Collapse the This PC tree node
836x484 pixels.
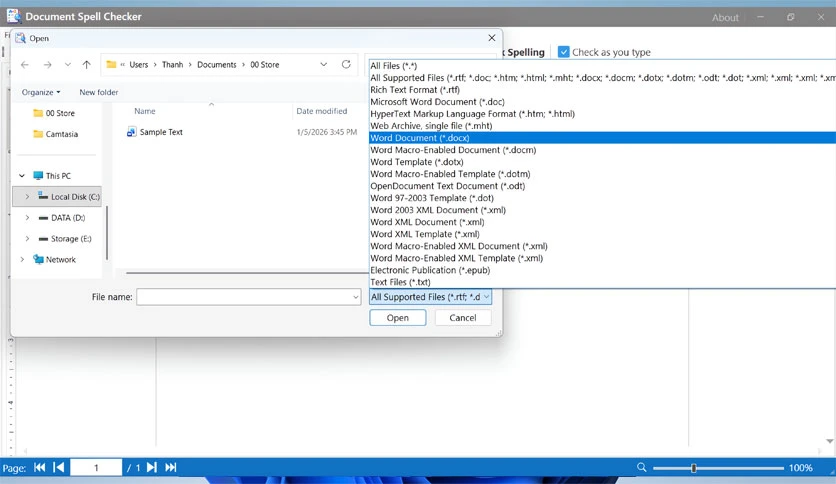[x=22, y=175]
